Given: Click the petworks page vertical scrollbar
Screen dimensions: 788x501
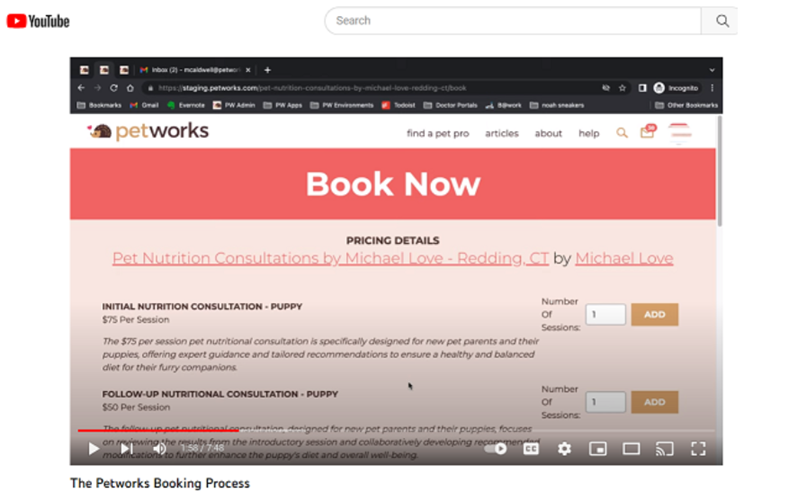Looking at the screenshot, I should pos(720,171).
